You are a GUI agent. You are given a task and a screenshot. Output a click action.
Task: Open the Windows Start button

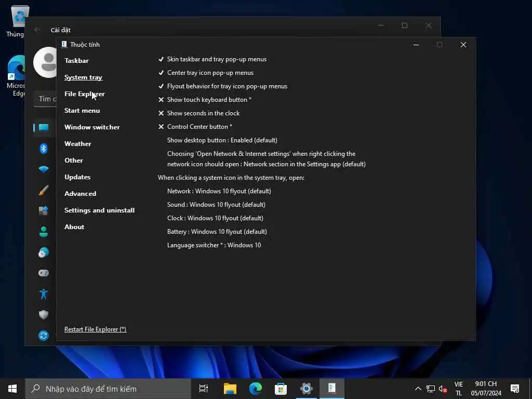(12, 389)
